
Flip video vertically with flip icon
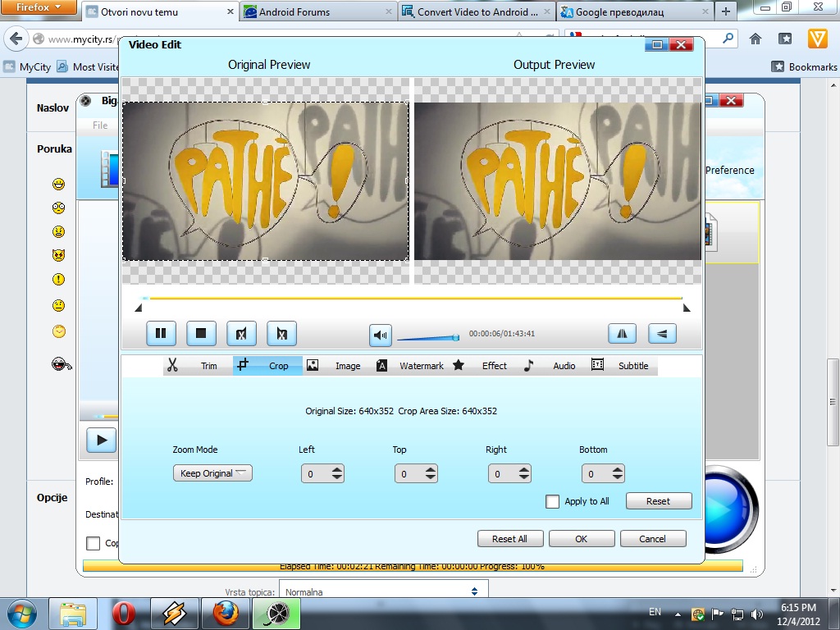[x=662, y=333]
